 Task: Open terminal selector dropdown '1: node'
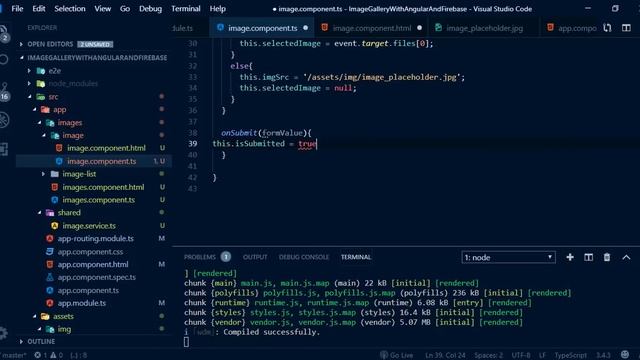coord(508,257)
